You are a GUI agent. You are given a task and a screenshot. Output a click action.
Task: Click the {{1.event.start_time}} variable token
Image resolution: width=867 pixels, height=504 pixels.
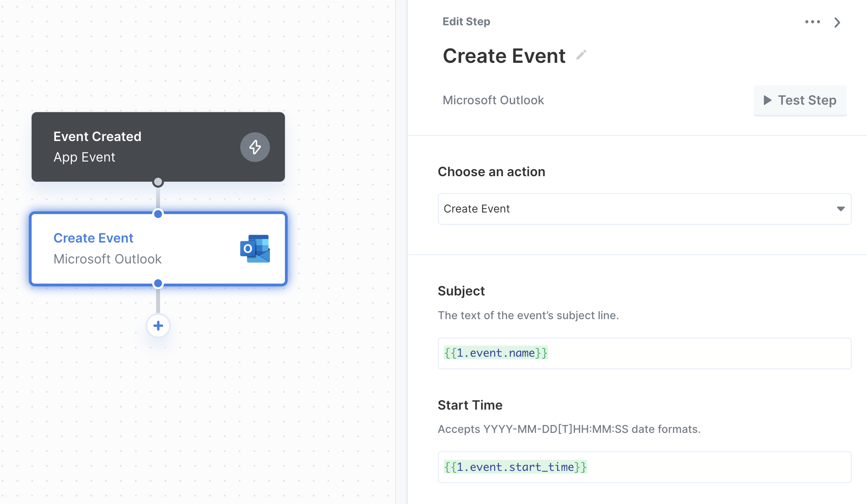click(515, 467)
